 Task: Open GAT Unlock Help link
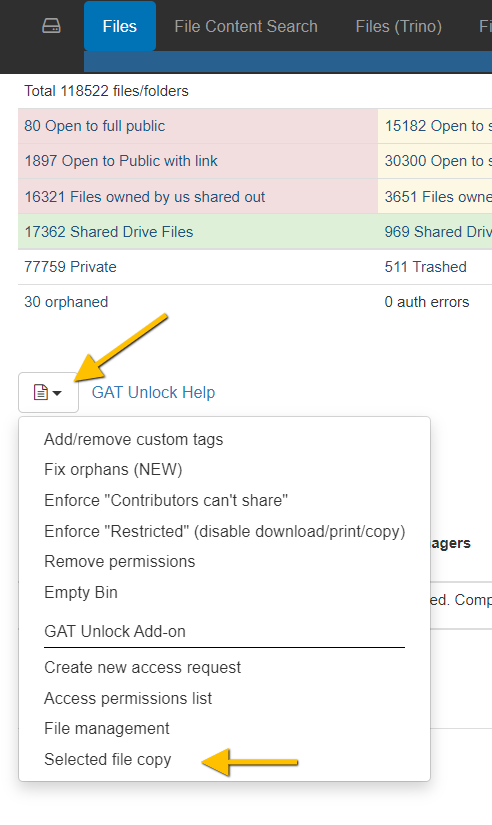tap(153, 393)
